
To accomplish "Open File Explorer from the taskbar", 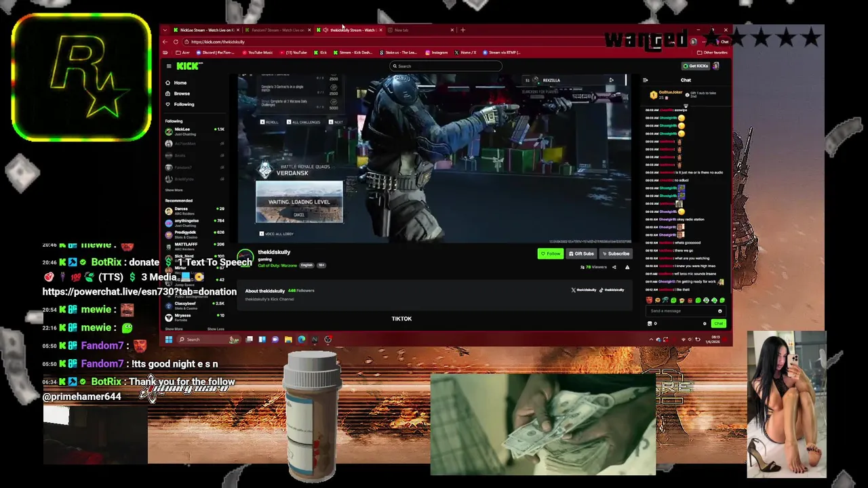I will pos(288,340).
